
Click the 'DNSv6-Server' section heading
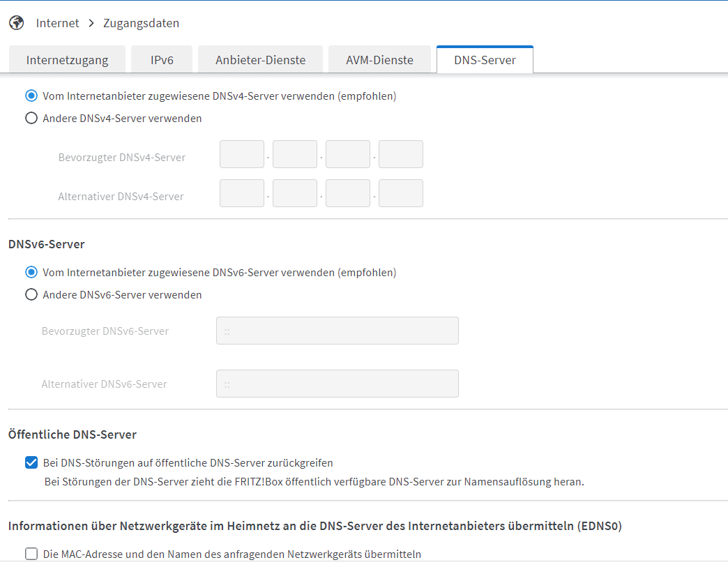pos(47,244)
